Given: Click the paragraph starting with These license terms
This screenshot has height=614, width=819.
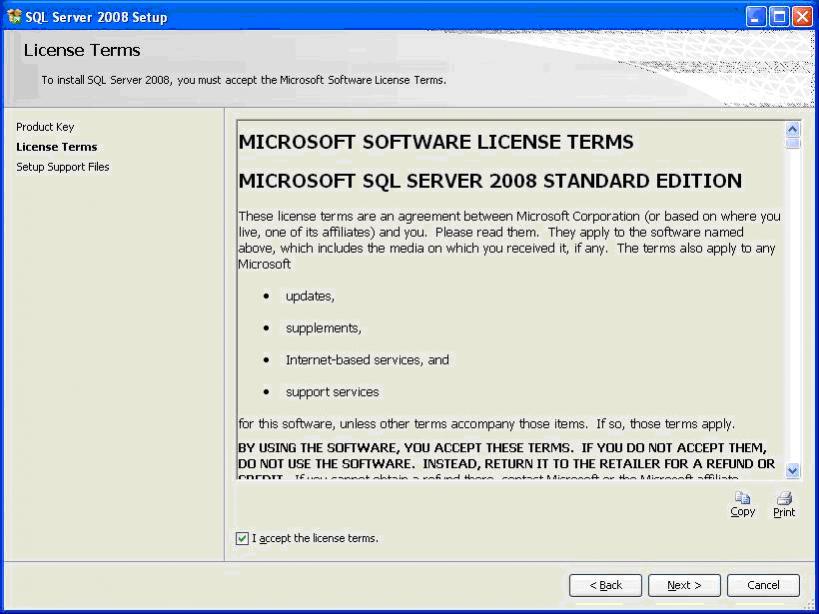Looking at the screenshot, I should (x=509, y=240).
